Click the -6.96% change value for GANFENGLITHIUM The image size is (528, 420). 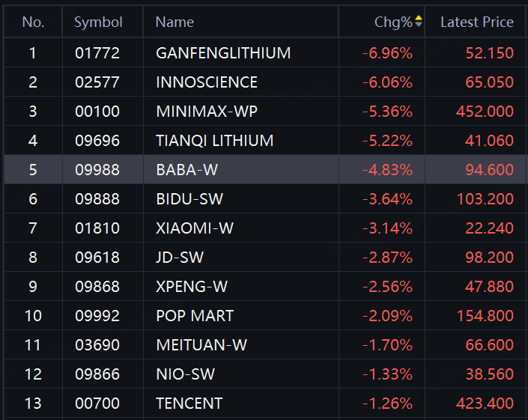click(x=387, y=53)
